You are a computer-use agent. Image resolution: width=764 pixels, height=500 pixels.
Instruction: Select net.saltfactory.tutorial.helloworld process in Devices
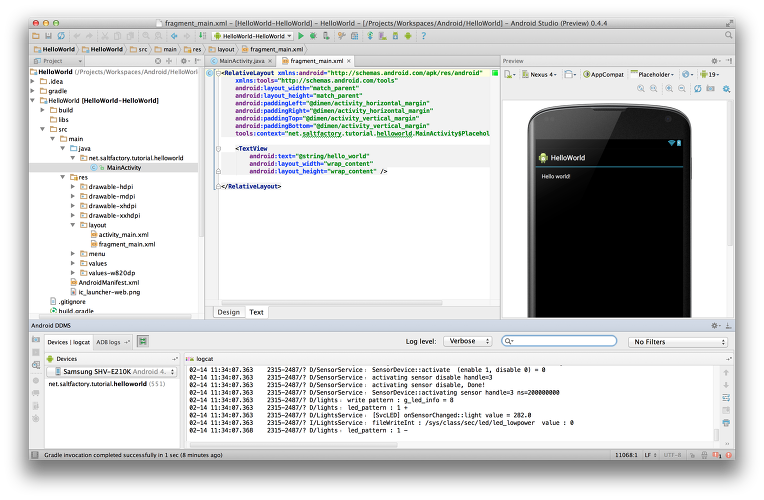(107, 384)
